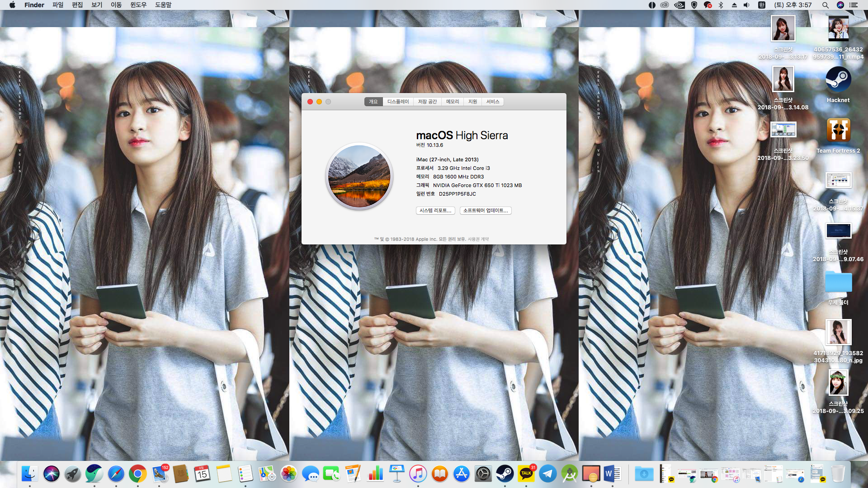
Task: Click the Spotlight search icon
Action: point(825,5)
